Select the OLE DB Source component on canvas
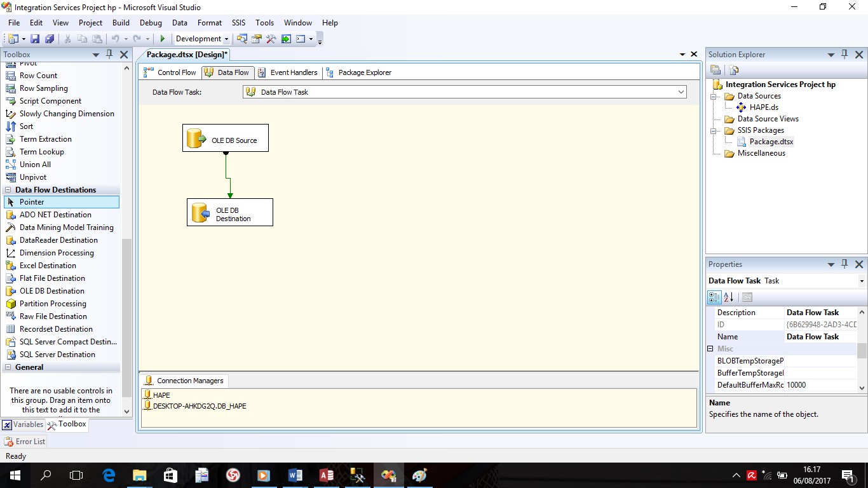868x488 pixels. click(226, 138)
